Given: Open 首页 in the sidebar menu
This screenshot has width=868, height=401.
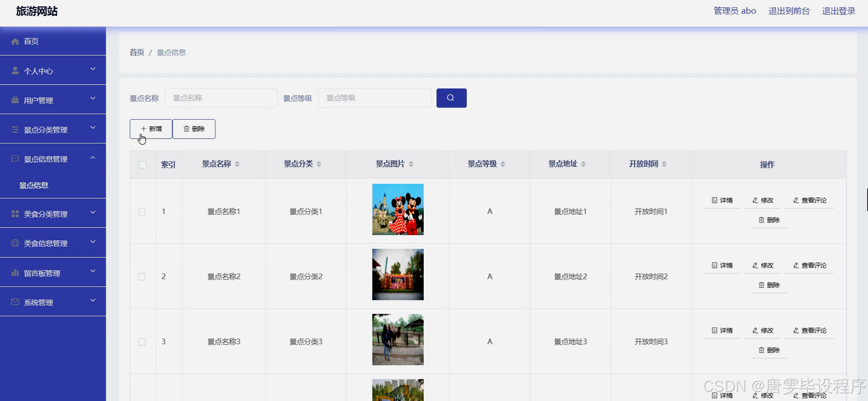Looking at the screenshot, I should tap(53, 41).
